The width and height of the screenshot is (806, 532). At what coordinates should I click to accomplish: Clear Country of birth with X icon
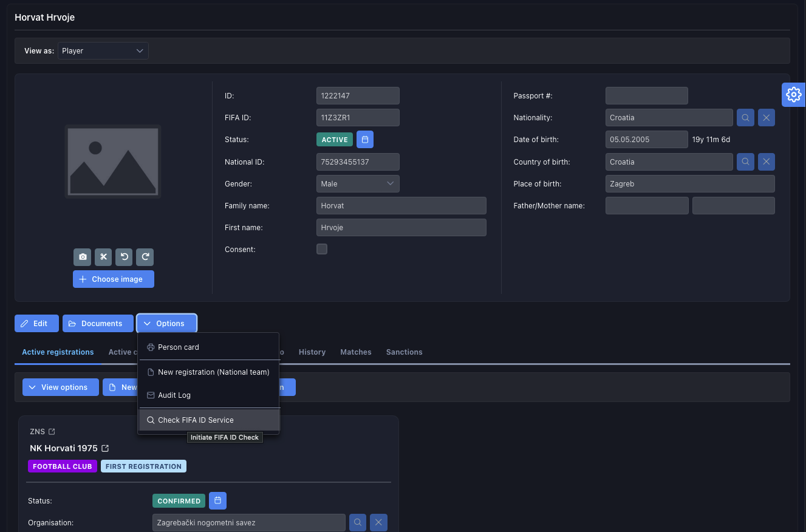766,162
